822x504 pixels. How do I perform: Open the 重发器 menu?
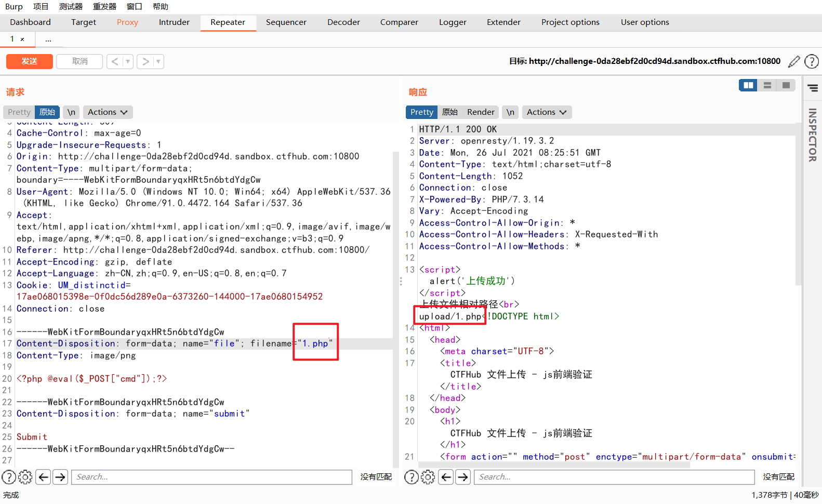[104, 7]
